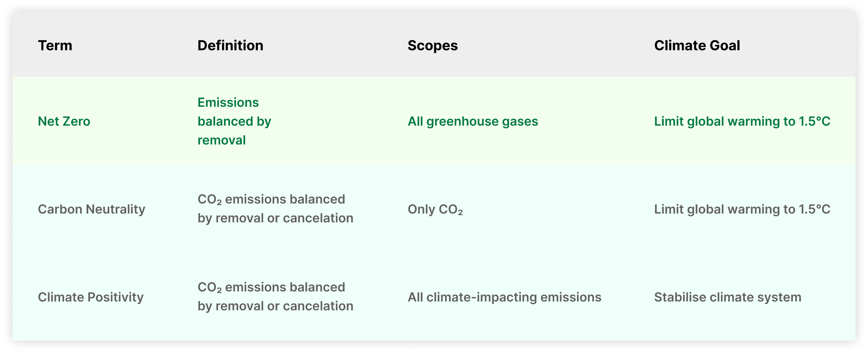Click the word Emissions in green text

(228, 102)
